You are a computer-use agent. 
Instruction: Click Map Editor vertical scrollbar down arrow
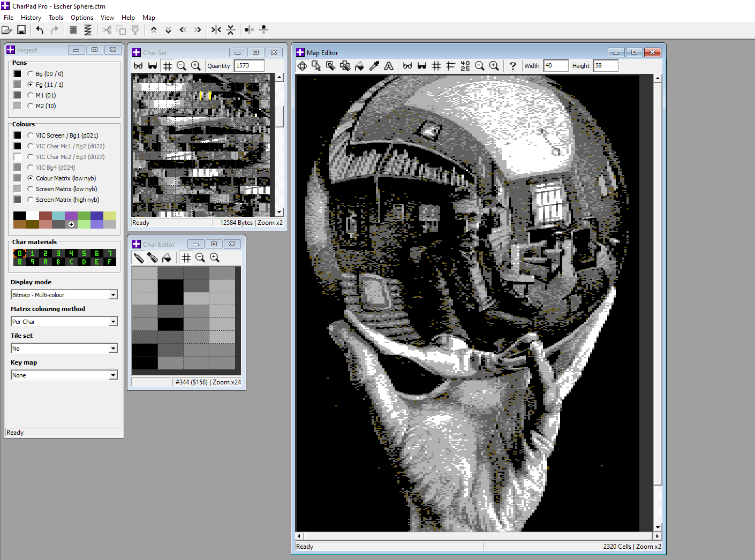point(658,527)
